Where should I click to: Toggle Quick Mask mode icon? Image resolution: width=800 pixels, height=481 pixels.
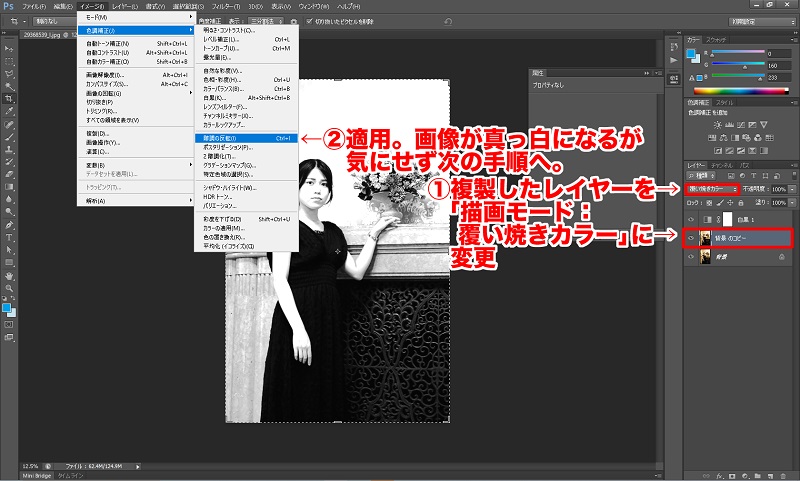(x=9, y=324)
